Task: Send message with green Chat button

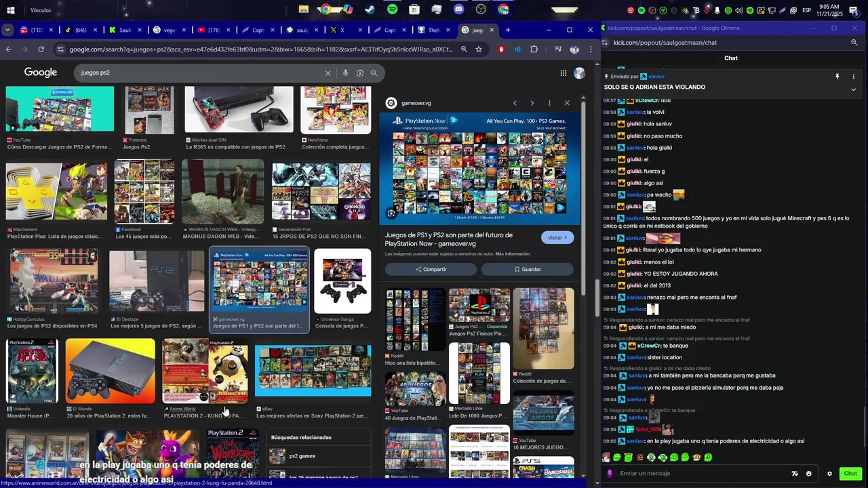Action: pyautogui.click(x=850, y=474)
